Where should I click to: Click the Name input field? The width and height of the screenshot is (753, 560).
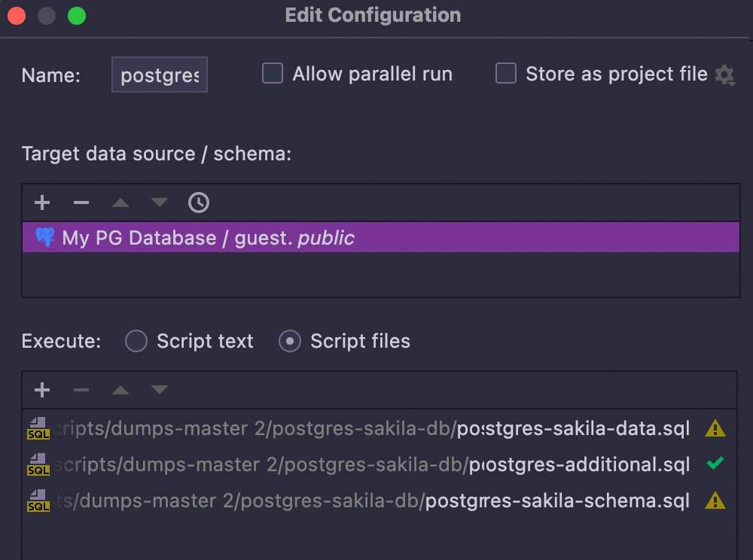[160, 75]
